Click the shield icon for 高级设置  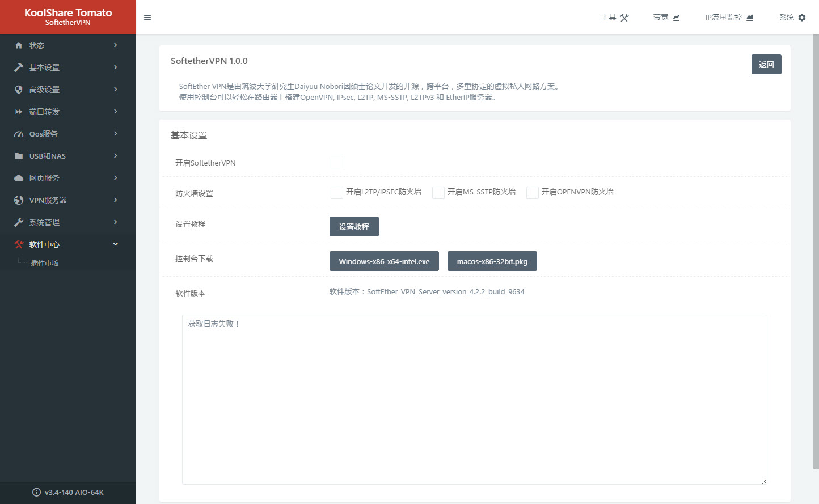[19, 90]
